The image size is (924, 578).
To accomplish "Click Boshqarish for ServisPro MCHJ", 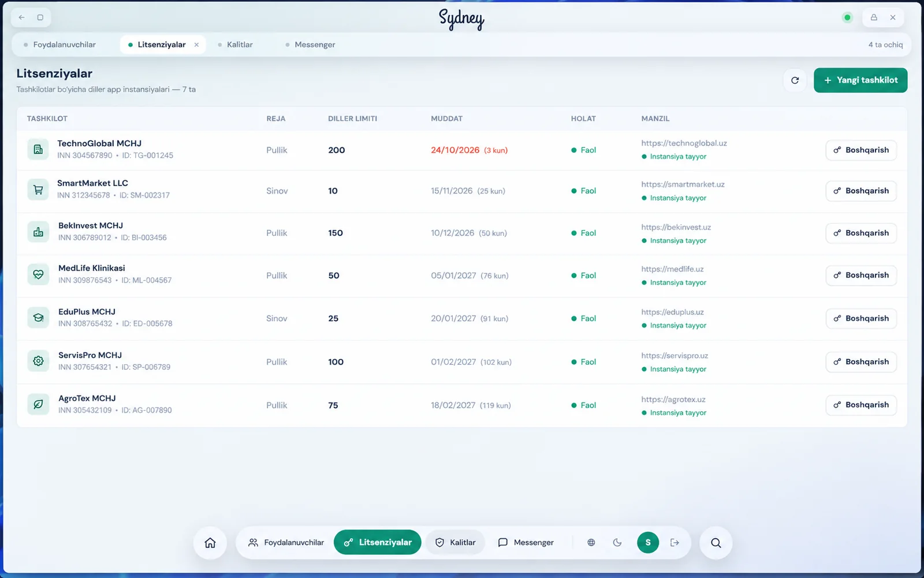I will 861,362.
